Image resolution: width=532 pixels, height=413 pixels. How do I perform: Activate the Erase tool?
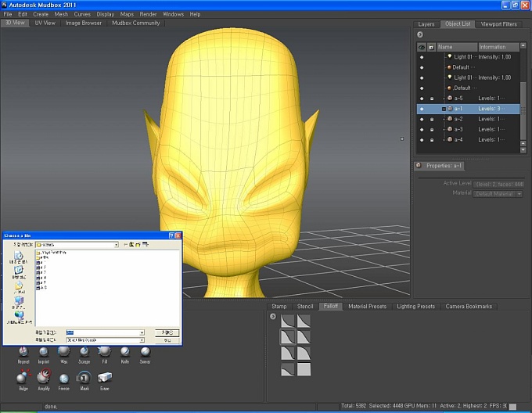click(x=105, y=378)
